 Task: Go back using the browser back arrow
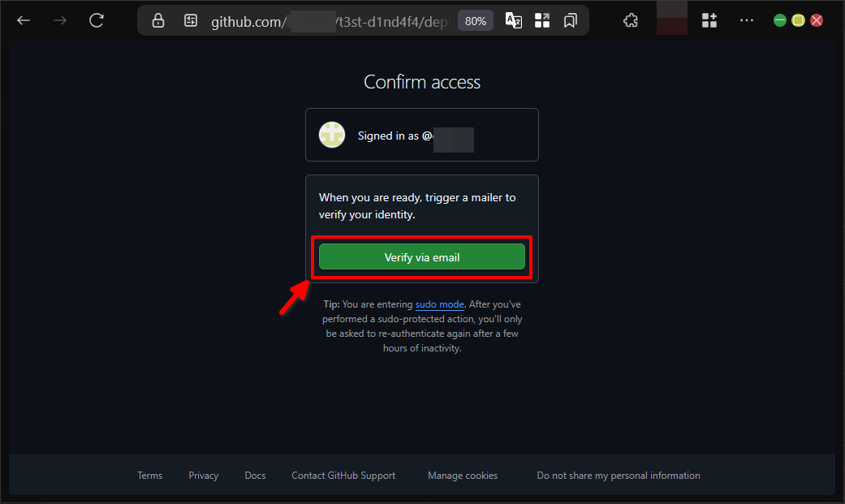24,20
